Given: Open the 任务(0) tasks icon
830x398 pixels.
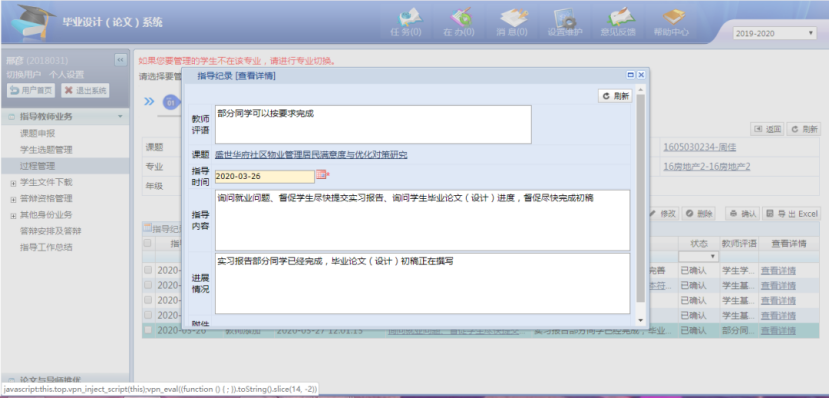Looking at the screenshot, I should (406, 23).
